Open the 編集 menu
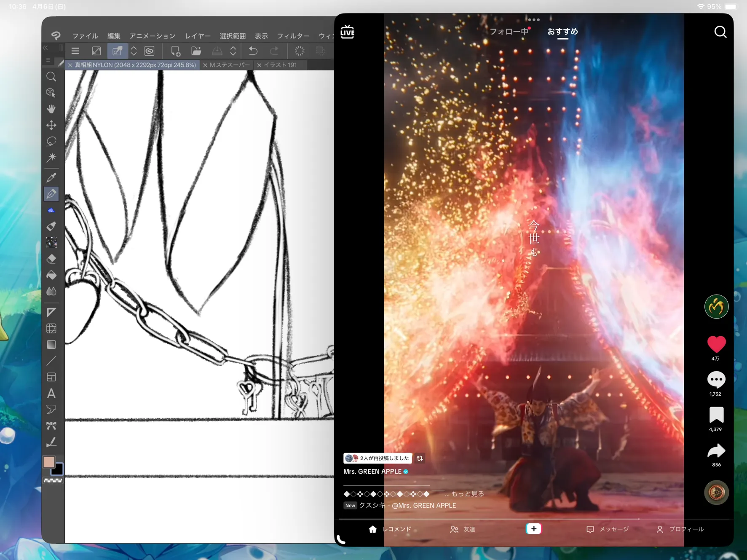Image resolution: width=747 pixels, height=560 pixels. [x=114, y=36]
